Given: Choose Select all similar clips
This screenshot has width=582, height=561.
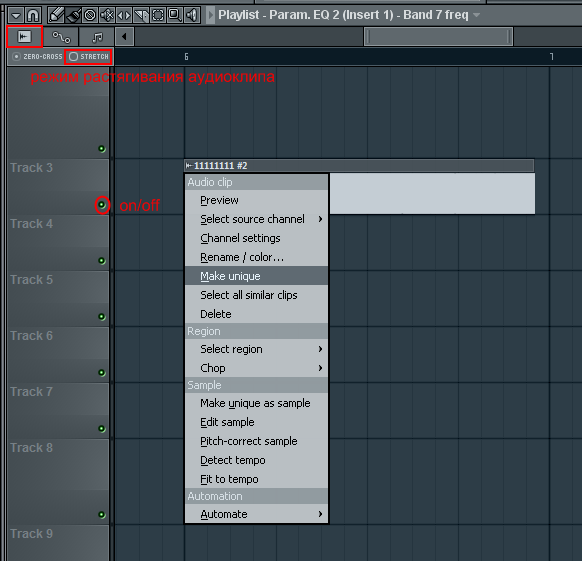Looking at the screenshot, I should click(256, 295).
